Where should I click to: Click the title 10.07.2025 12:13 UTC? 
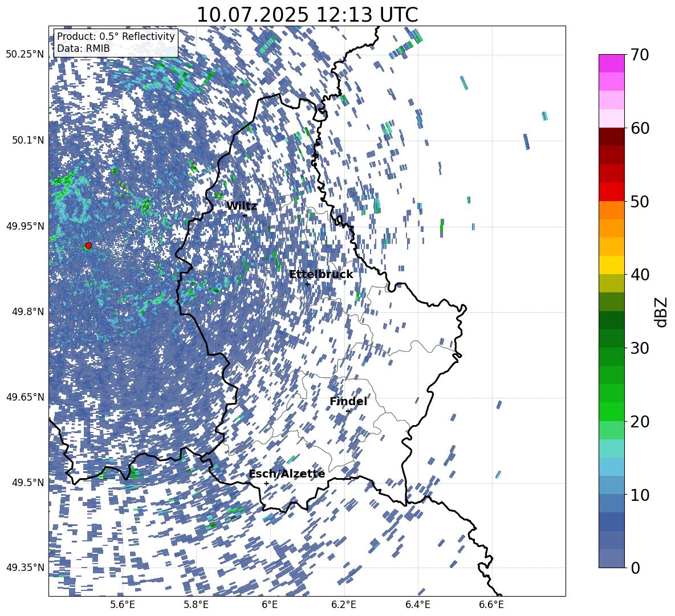(x=307, y=15)
